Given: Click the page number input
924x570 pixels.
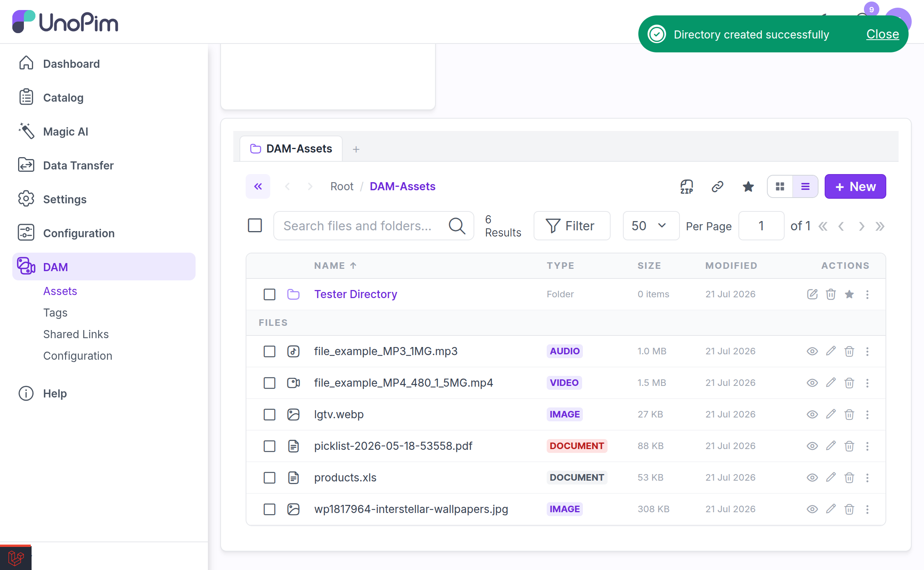Looking at the screenshot, I should point(761,226).
